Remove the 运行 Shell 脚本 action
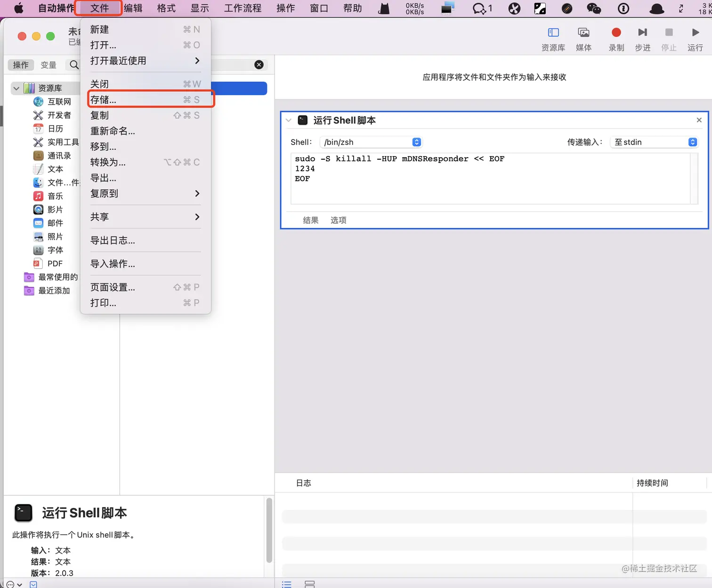The image size is (712, 588). (x=699, y=121)
